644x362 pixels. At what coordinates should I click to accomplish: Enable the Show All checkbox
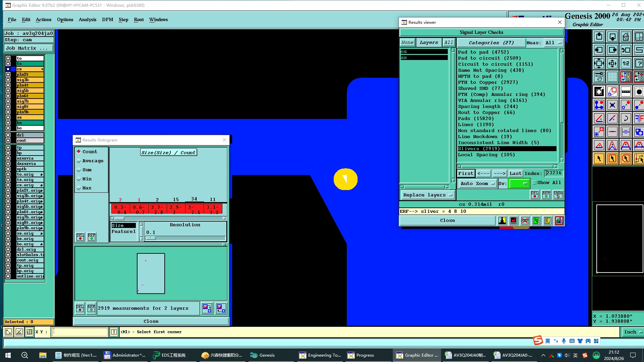point(535,183)
